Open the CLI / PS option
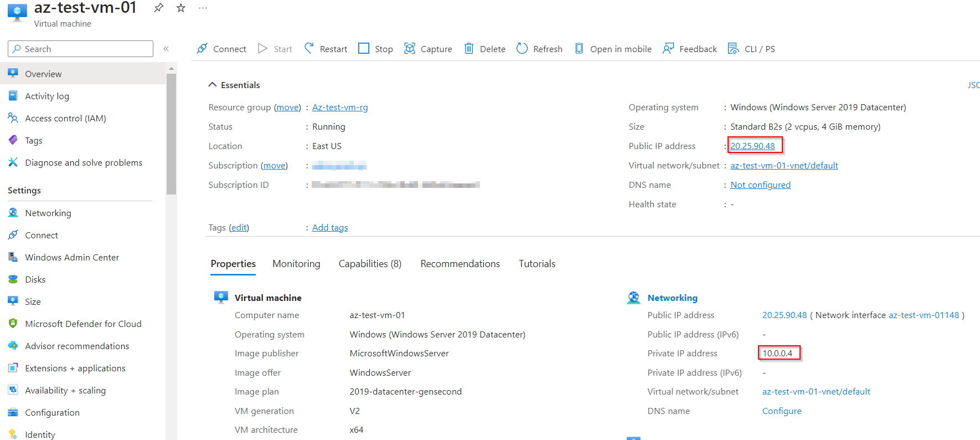 pos(751,49)
